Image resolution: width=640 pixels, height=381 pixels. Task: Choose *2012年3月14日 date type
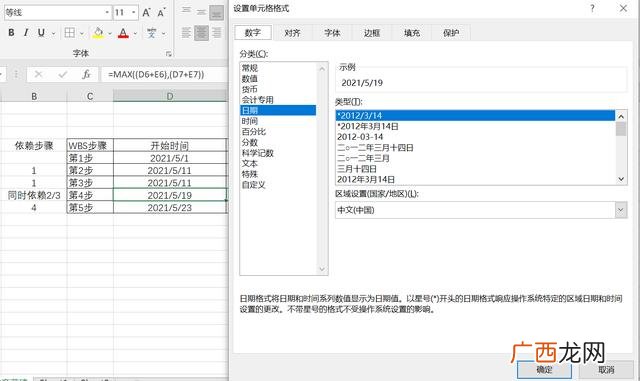pyautogui.click(x=476, y=126)
